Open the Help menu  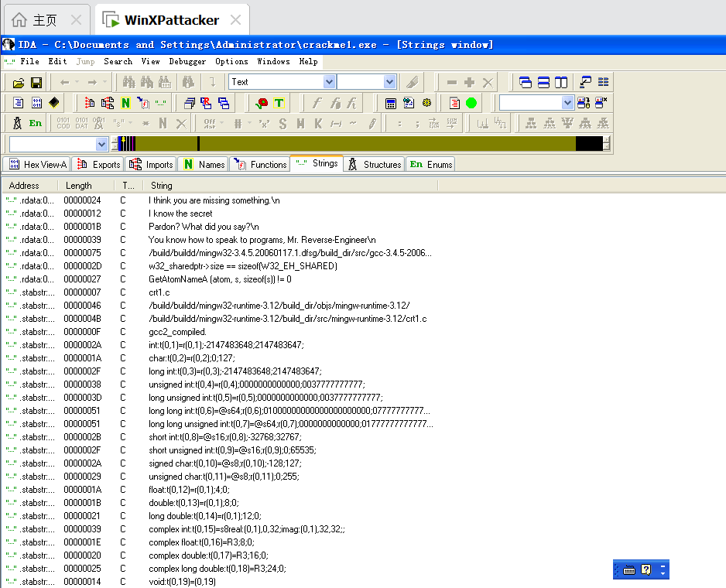[x=308, y=61]
